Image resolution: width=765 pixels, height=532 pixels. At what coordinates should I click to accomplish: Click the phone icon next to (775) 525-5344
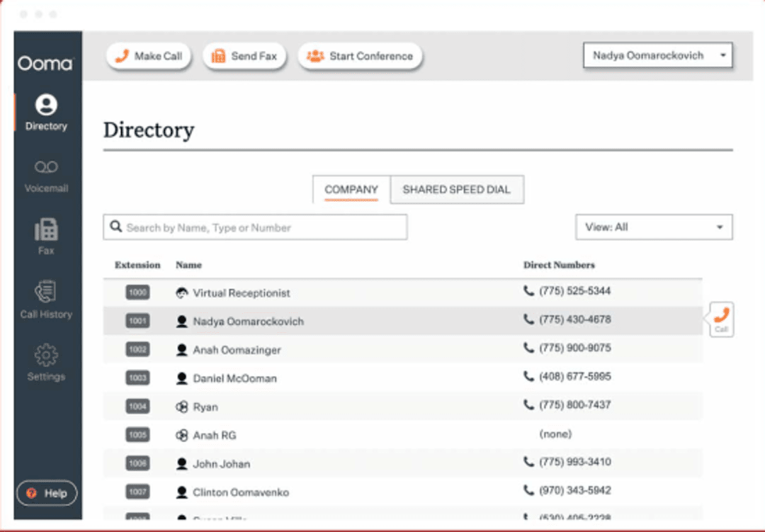click(x=530, y=290)
